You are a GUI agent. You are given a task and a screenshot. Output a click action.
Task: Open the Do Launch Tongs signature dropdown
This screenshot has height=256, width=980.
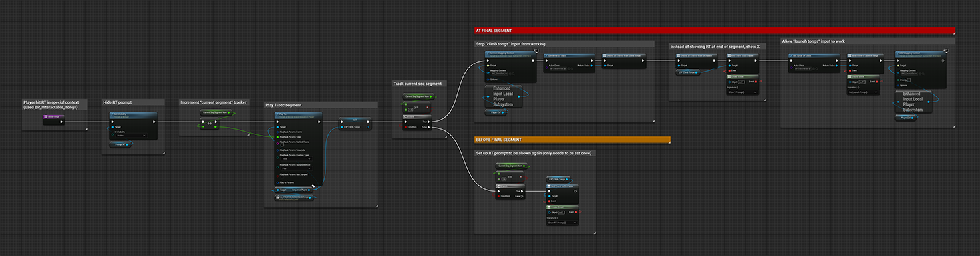(x=863, y=93)
